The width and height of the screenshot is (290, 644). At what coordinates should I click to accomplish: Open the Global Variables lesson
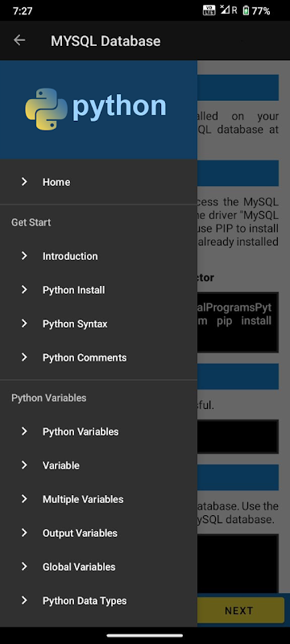[x=98, y=567]
